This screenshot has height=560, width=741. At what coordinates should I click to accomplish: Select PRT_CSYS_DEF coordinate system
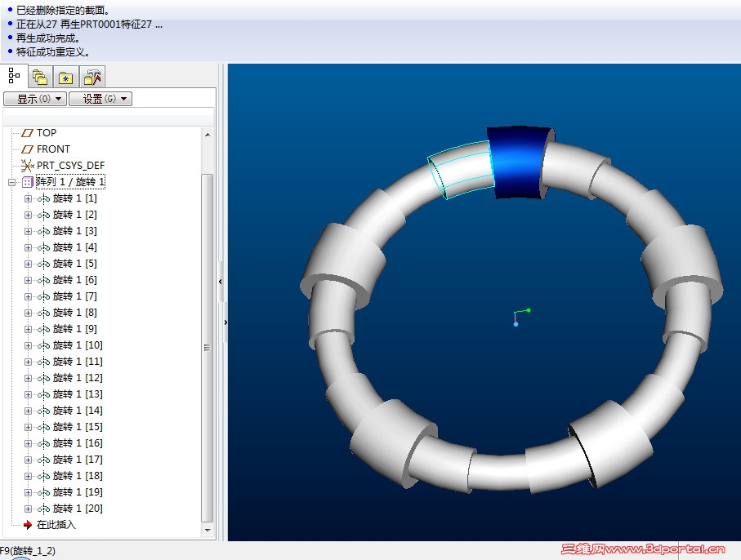coord(70,165)
